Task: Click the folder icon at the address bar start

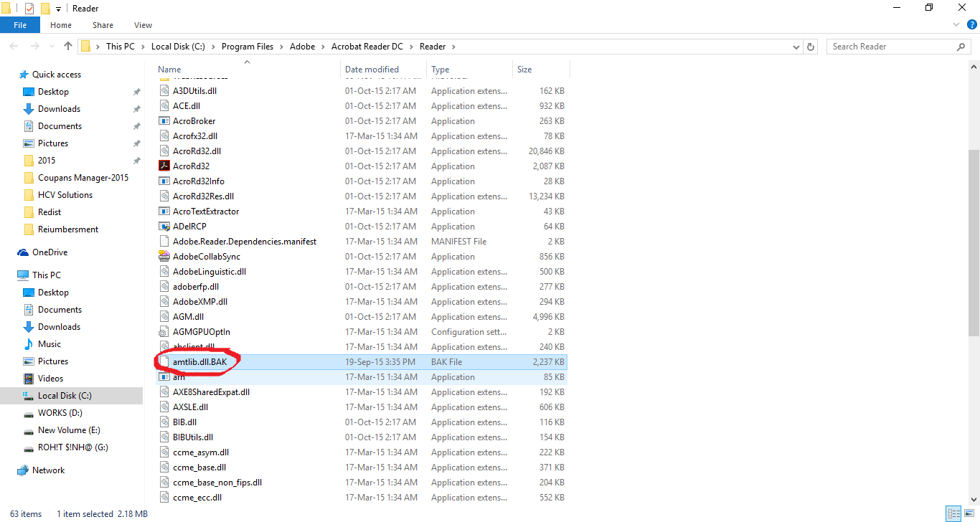Action: (x=86, y=47)
